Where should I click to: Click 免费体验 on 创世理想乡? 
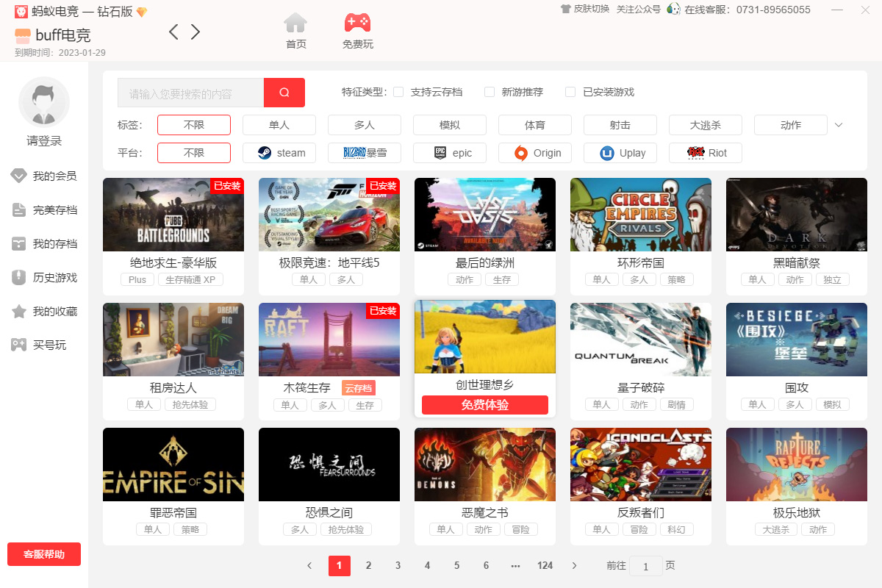pyautogui.click(x=485, y=405)
